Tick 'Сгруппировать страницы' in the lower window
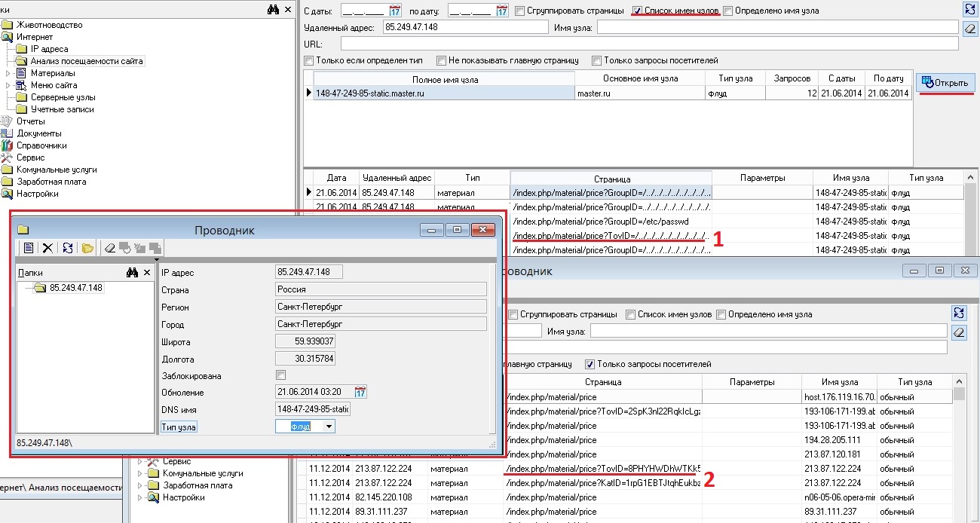 pos(513,314)
